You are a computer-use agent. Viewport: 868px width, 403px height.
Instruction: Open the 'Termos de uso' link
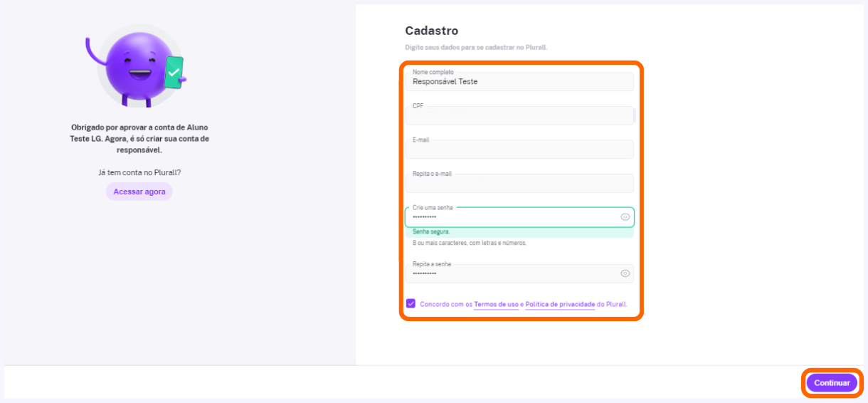[x=496, y=304]
